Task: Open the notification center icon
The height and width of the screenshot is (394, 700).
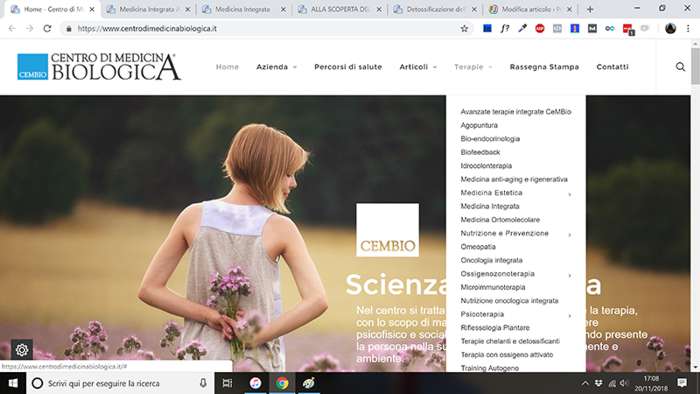Action: coord(682,383)
